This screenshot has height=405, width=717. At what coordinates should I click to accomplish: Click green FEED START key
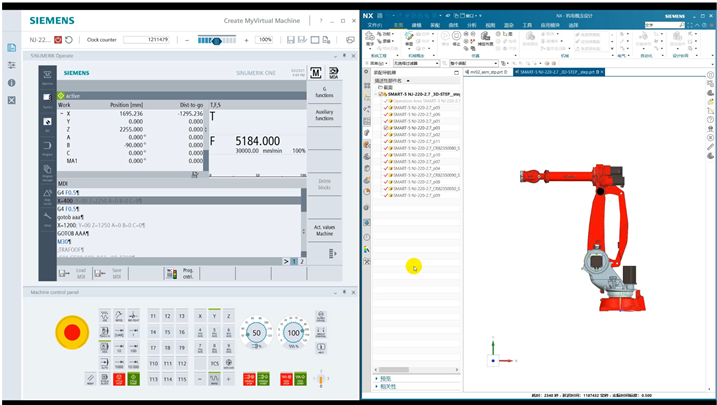coord(300,379)
